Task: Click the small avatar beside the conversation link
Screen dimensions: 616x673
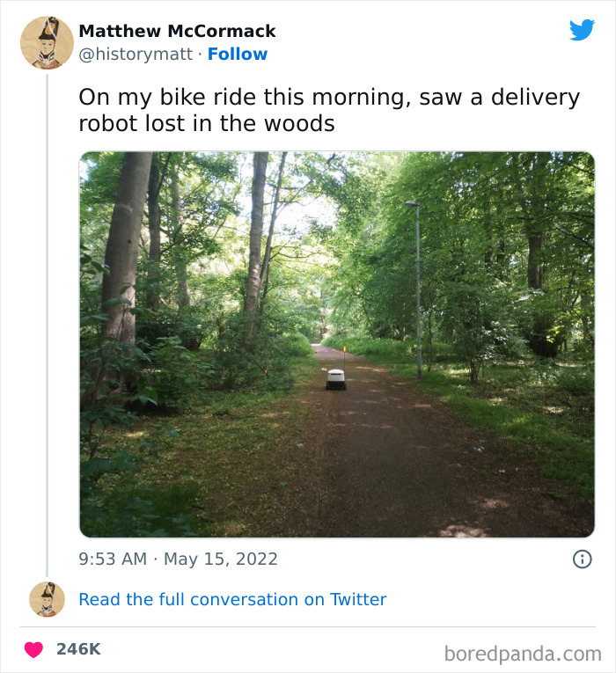Action: pyautogui.click(x=47, y=599)
